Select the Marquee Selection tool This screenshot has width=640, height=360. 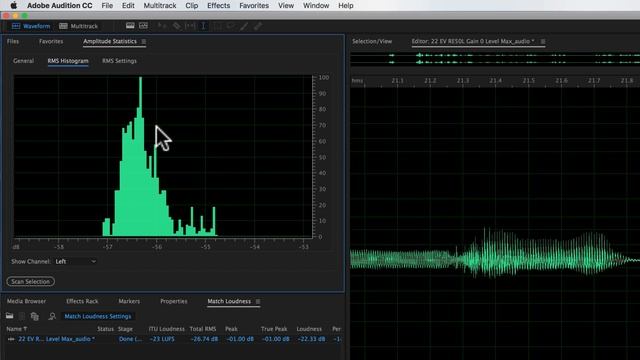click(218, 26)
